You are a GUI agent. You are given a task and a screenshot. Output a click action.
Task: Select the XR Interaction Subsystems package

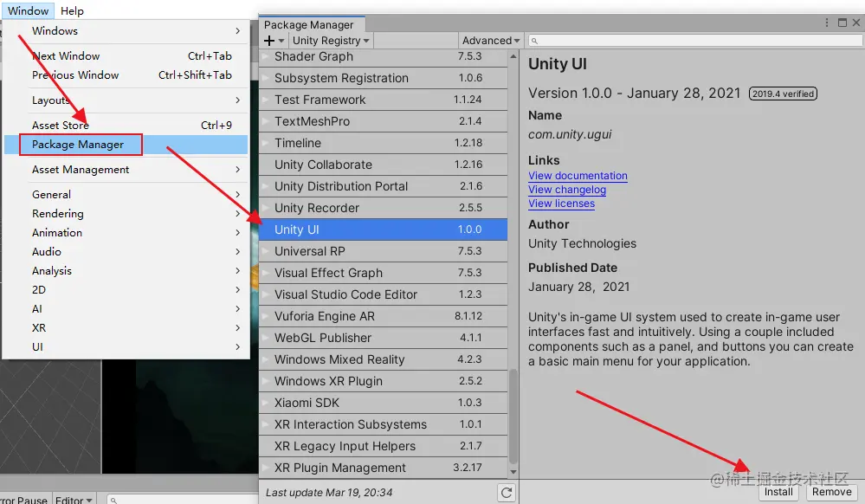[x=384, y=424]
